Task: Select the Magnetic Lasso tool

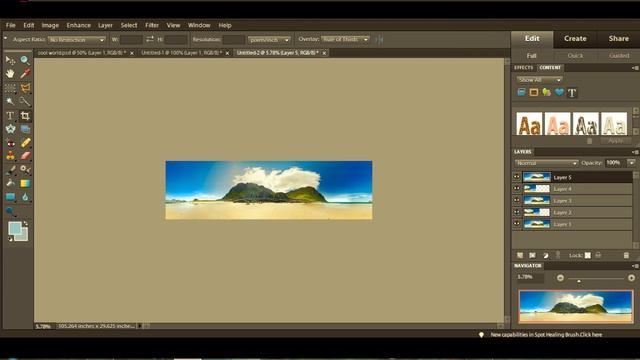Action: [x=25, y=88]
